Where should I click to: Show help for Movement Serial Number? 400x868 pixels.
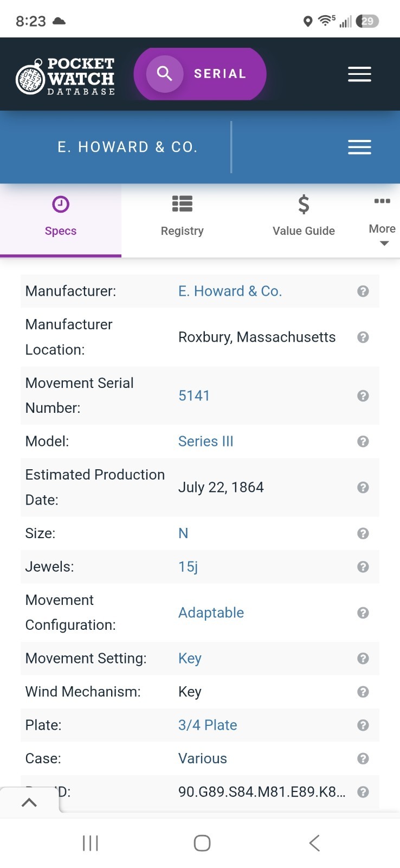(x=363, y=396)
